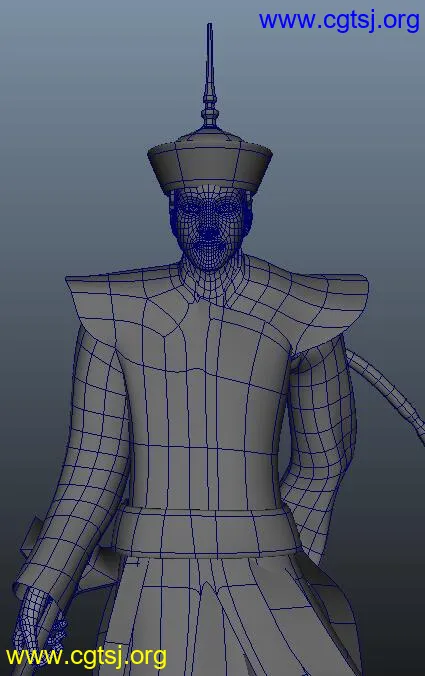Open the blue www.cgtsj.org watermark link
This screenshot has width=425, height=676.
339,21
